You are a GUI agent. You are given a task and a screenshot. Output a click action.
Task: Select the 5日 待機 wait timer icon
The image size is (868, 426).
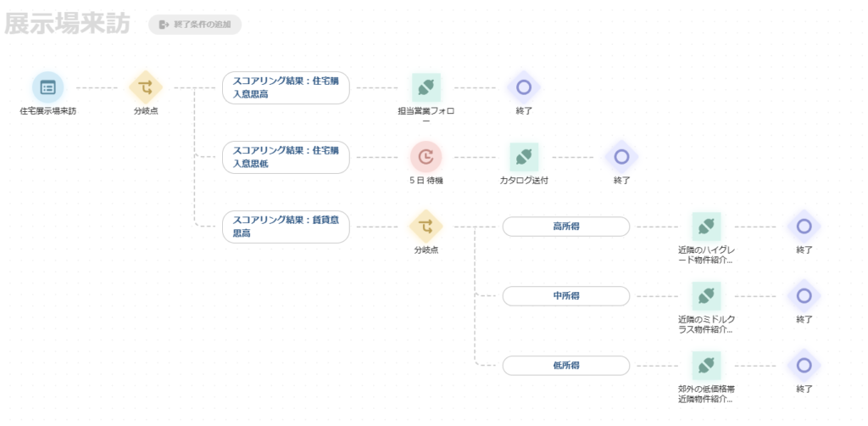point(426,157)
